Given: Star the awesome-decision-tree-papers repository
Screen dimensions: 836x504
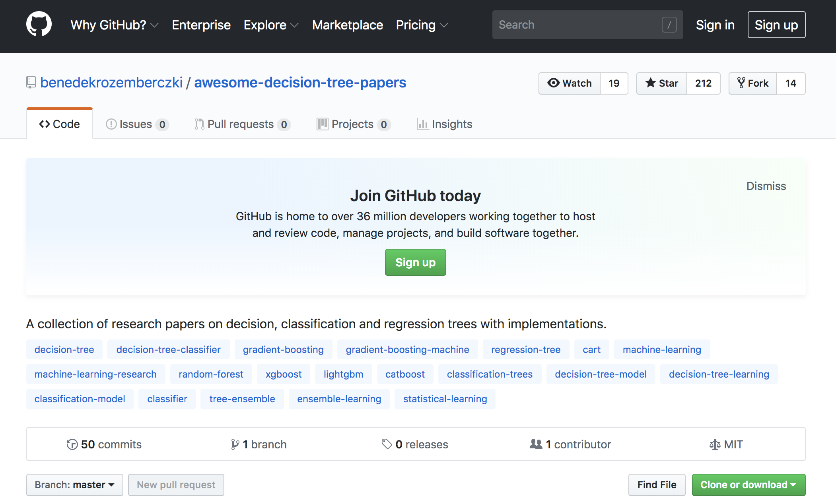Looking at the screenshot, I should (662, 83).
